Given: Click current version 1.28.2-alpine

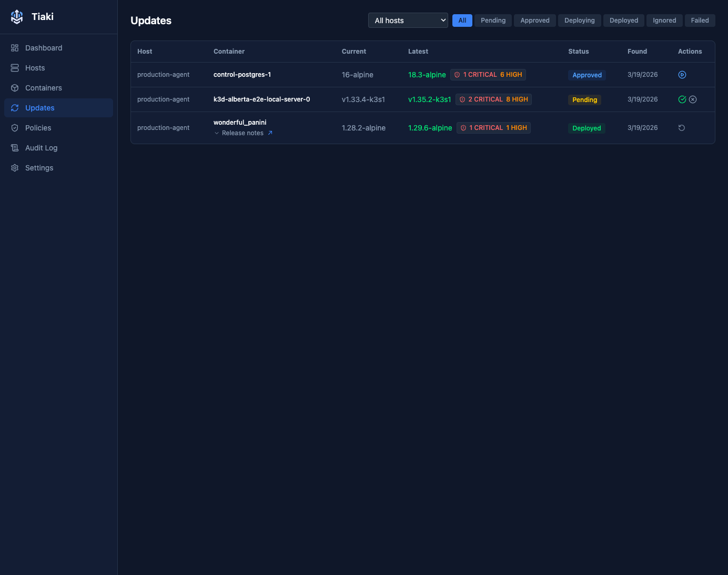Looking at the screenshot, I should [364, 128].
